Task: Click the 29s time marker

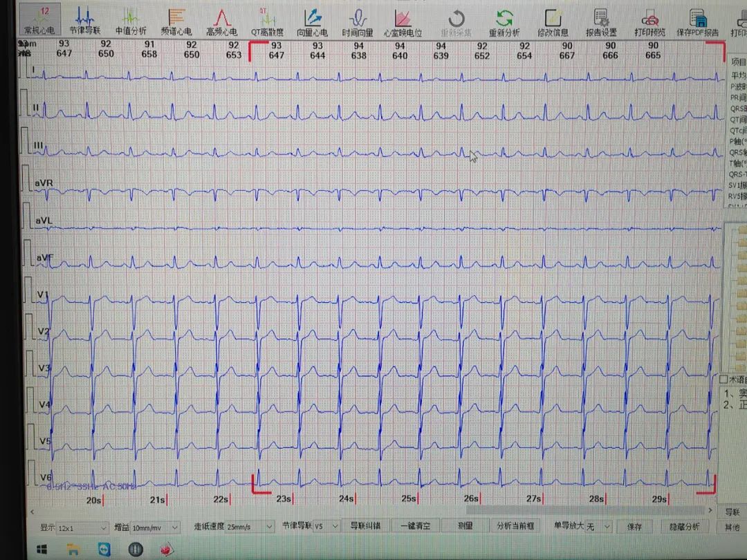Action: [659, 498]
